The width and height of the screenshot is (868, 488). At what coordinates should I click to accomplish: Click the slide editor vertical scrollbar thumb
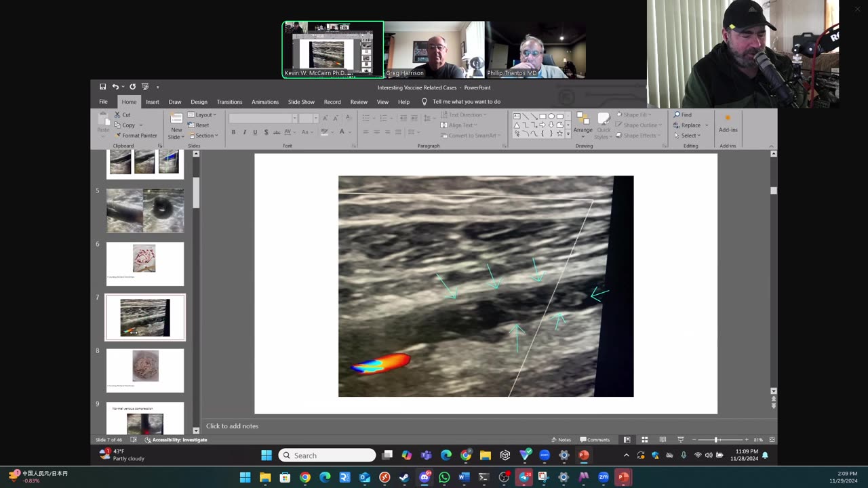point(773,190)
